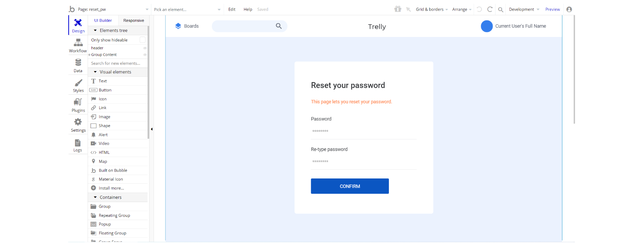Toggle visibility eye for Group Content
This screenshot has height=245, width=644.
click(145, 55)
